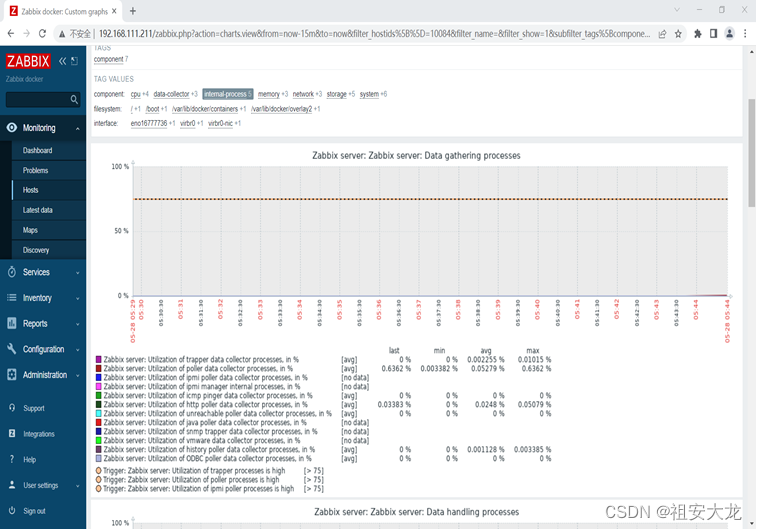This screenshot has width=757, height=530.
Task: Expand the Administration menu
Action: (x=77, y=375)
